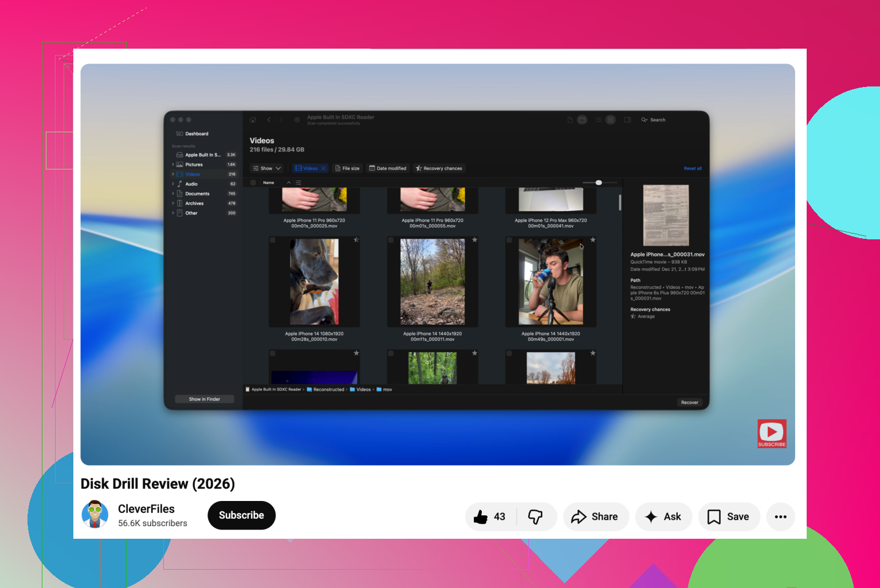Switch to the file-only view icon
880x588 pixels.
click(x=570, y=120)
